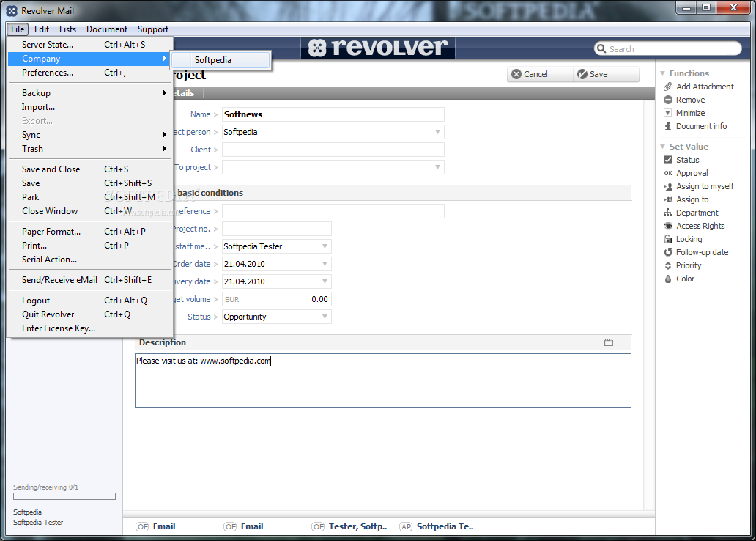The width and height of the screenshot is (756, 541).
Task: Collapse the Functions section triangle
Action: point(662,73)
